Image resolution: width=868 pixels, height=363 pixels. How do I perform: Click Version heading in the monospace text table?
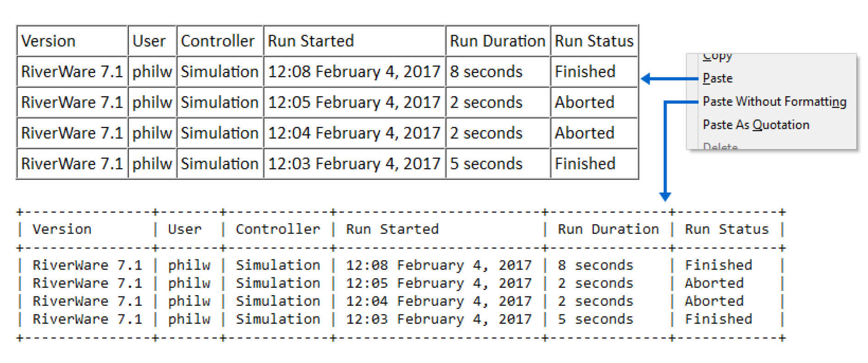click(x=62, y=229)
